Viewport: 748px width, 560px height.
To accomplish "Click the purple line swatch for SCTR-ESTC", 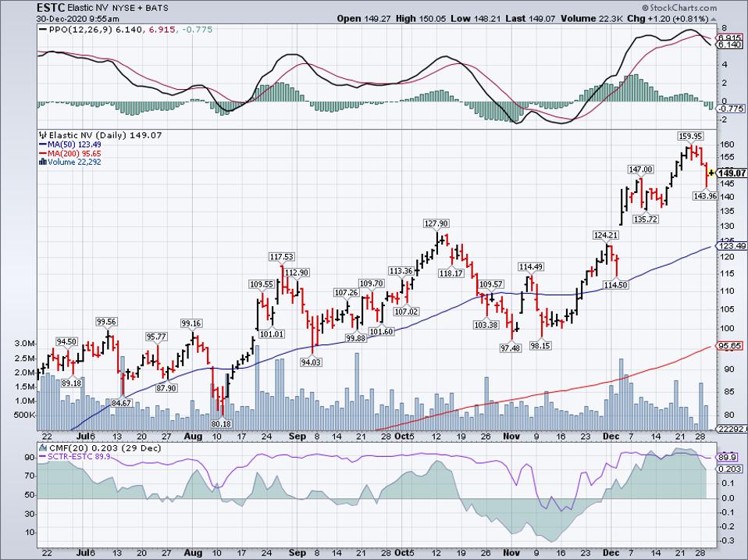I will pos(42,457).
